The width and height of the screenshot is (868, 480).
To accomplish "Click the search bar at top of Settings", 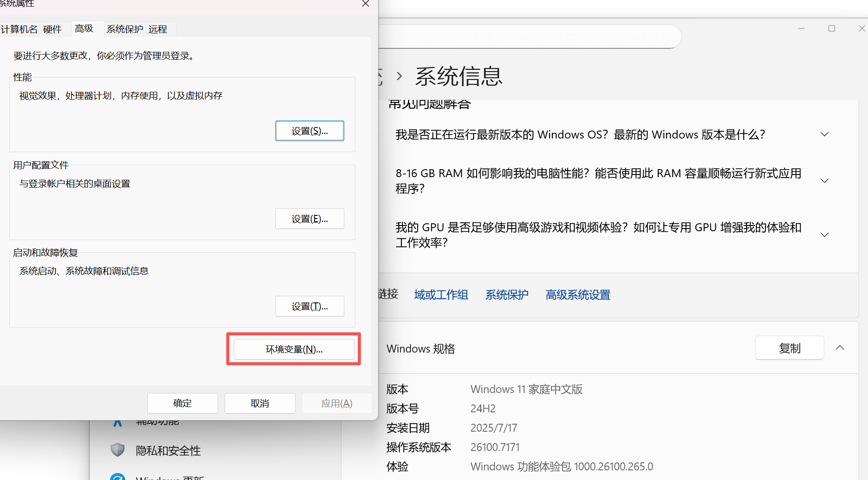I will coord(528,36).
